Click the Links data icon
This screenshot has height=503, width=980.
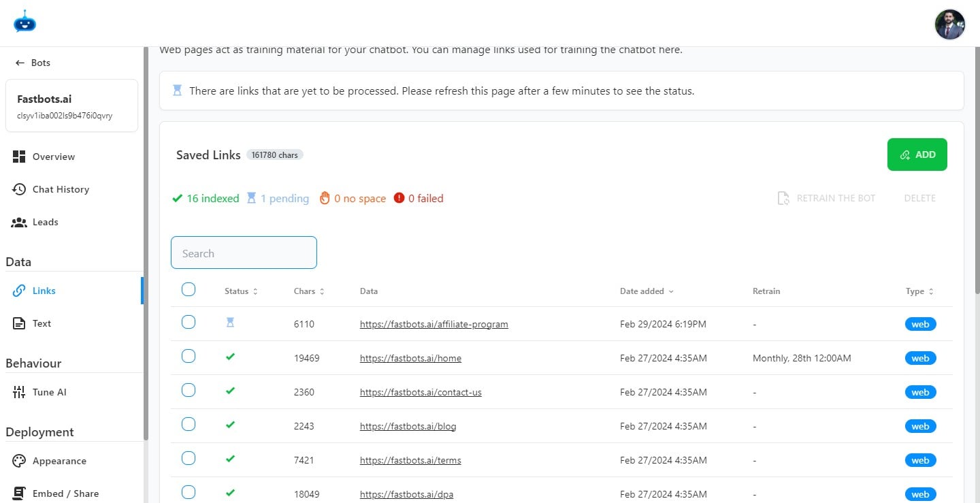click(19, 291)
